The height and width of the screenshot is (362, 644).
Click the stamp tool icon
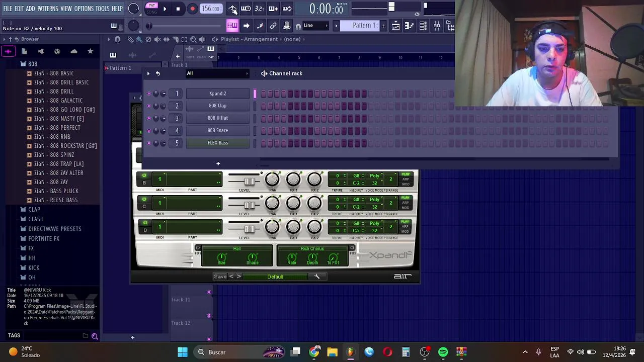[286, 26]
